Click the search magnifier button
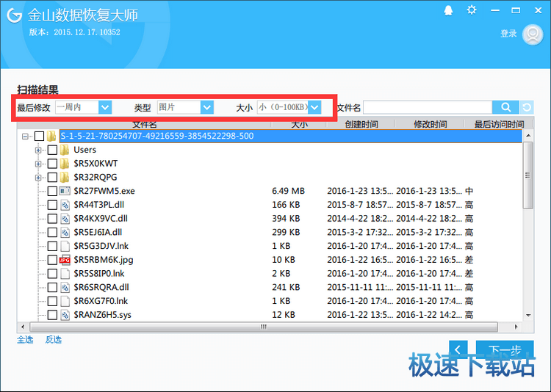Image resolution: width=551 pixels, height=392 pixels. (x=505, y=107)
